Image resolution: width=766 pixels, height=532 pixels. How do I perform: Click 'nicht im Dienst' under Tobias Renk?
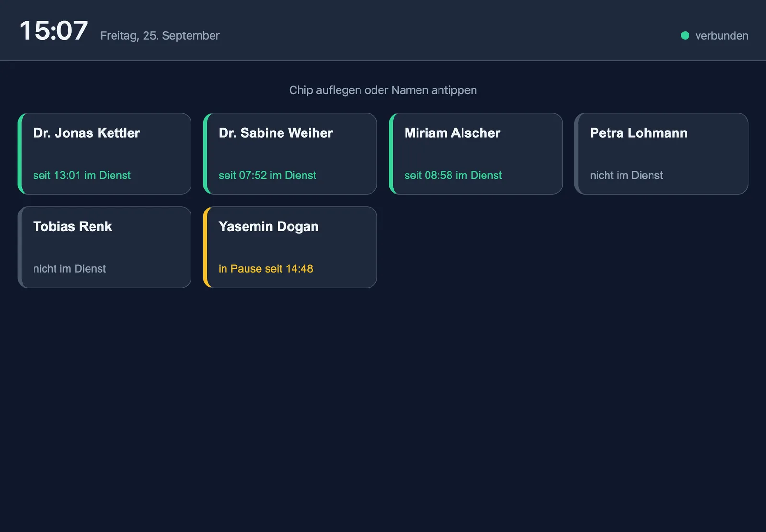[69, 269]
